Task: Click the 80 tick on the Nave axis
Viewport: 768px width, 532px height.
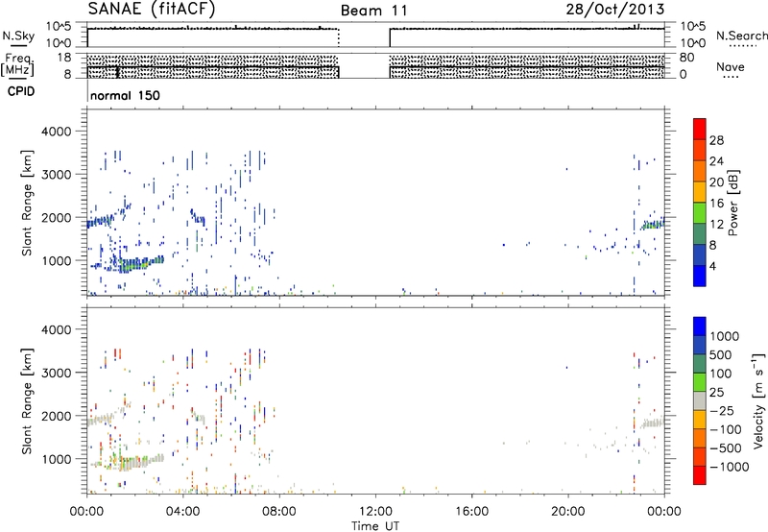Action: [x=686, y=58]
